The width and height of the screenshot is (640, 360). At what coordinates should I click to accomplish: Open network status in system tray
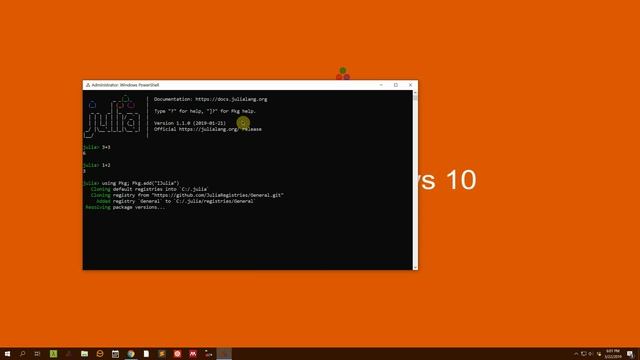point(584,354)
